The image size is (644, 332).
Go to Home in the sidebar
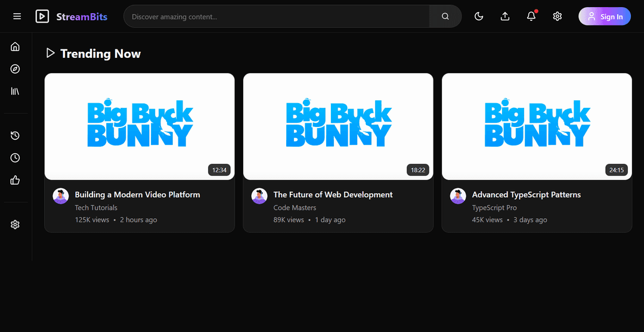(15, 46)
